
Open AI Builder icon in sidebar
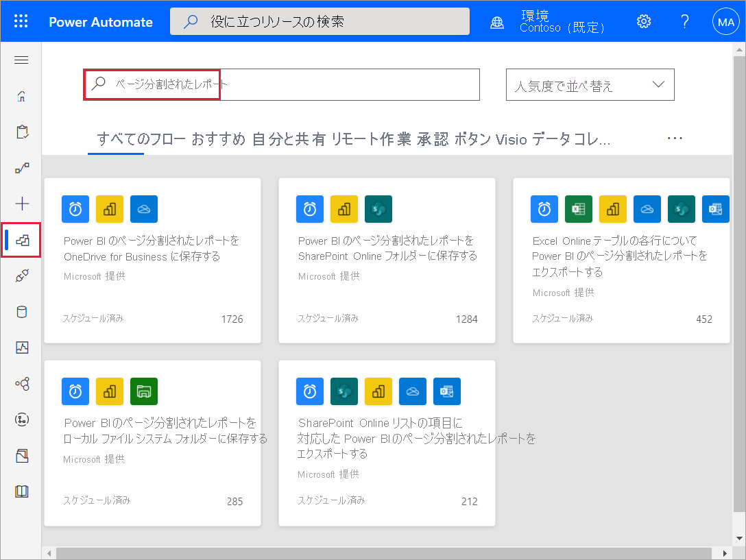pos(22,383)
